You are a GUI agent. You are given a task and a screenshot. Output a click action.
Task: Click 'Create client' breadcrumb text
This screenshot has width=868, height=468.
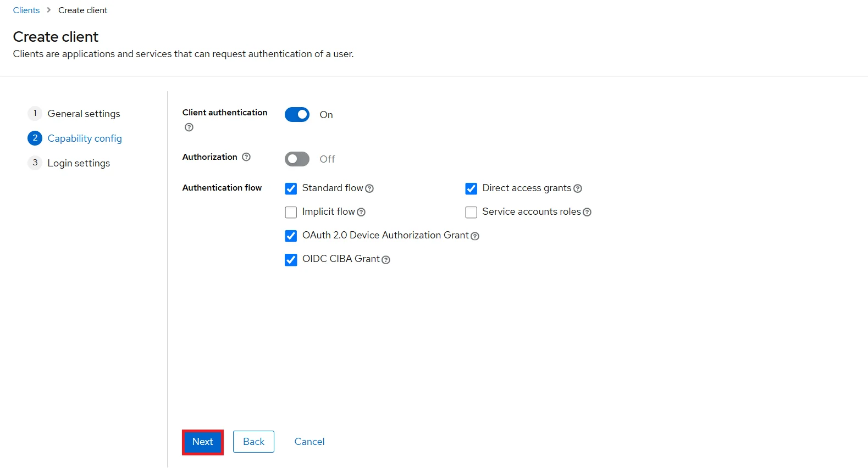[x=83, y=10]
